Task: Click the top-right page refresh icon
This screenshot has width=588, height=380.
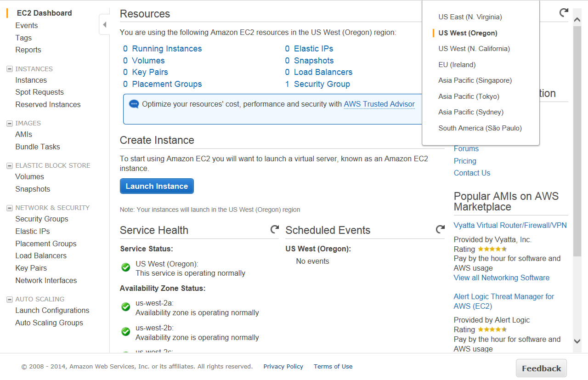Action: point(564,13)
